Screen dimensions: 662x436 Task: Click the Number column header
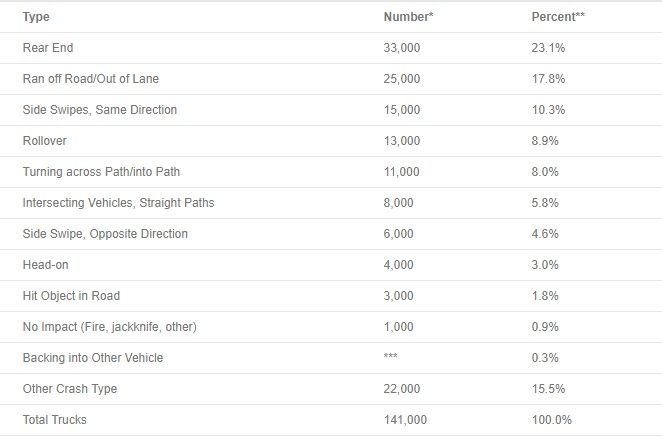[408, 17]
